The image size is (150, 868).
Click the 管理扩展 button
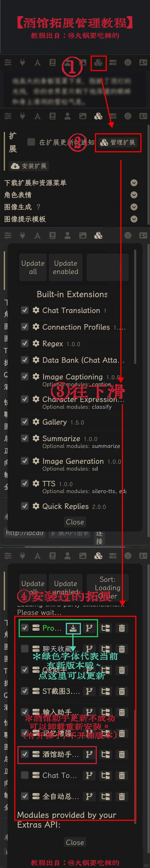pos(118,142)
